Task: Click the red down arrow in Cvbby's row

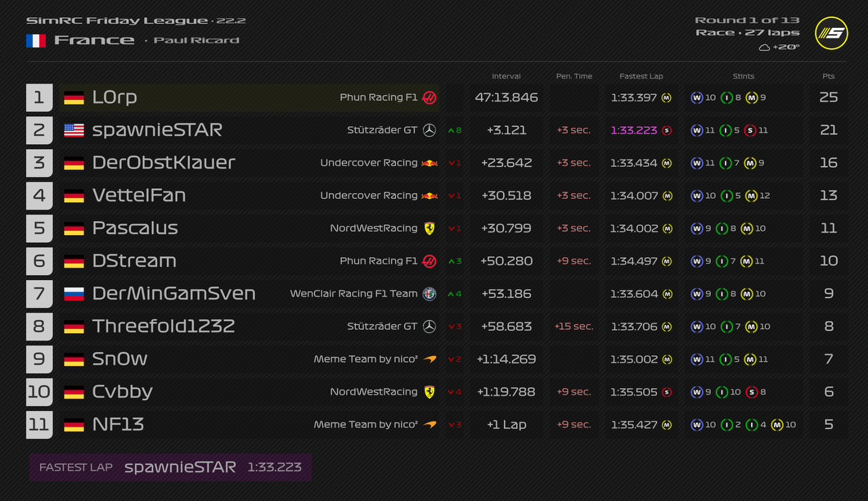Action: point(450,392)
